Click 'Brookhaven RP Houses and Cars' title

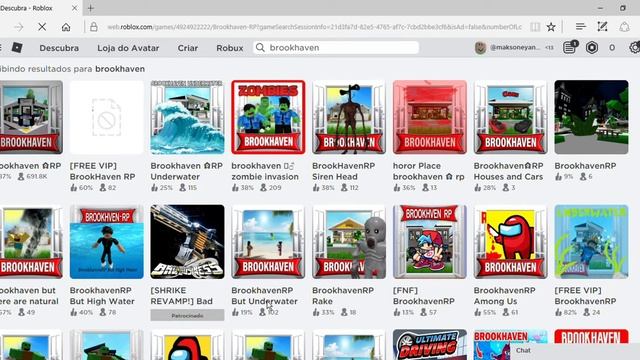pyautogui.click(x=509, y=171)
